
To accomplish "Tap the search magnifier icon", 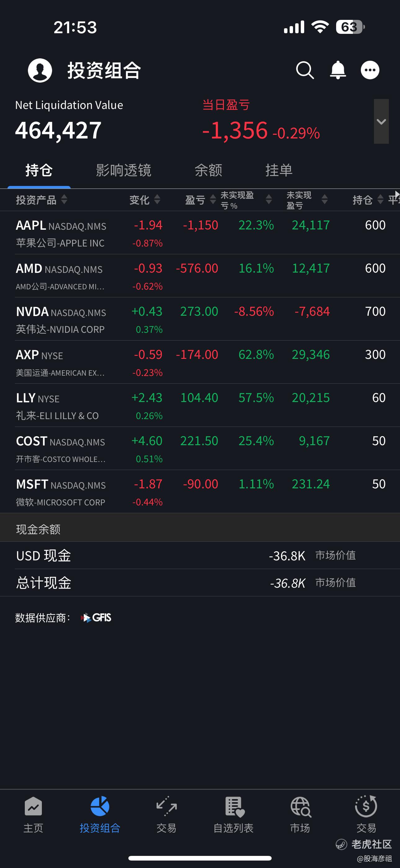I will 305,70.
